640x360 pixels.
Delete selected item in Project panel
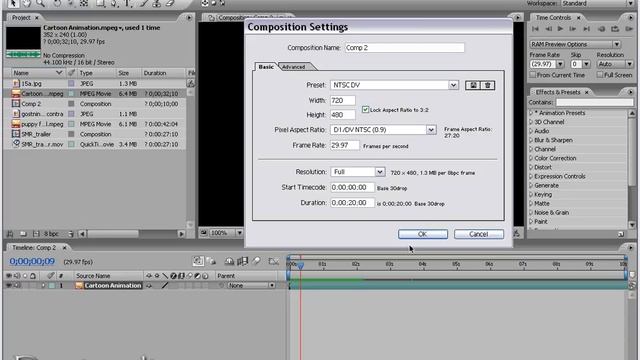click(71, 234)
